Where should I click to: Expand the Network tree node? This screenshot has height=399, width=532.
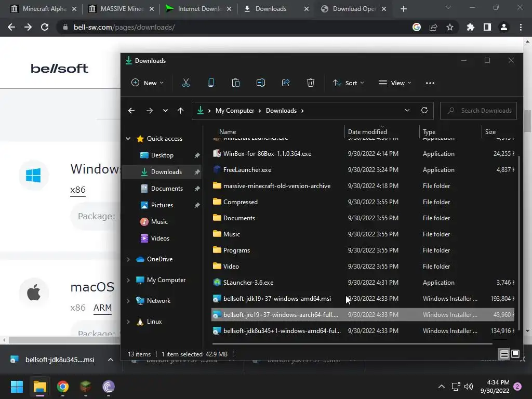click(128, 301)
